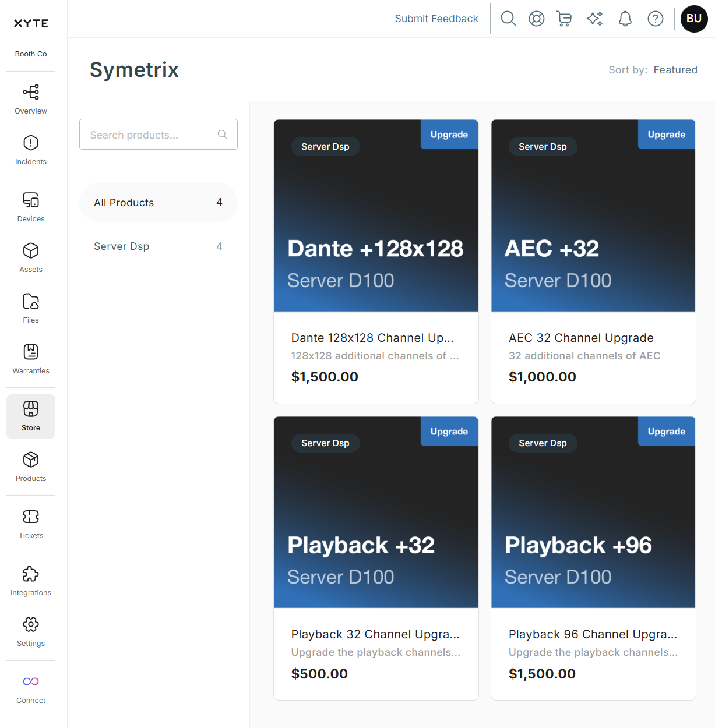The width and height of the screenshot is (715, 728).
Task: Click the Booth Co organization name
Action: click(x=31, y=54)
